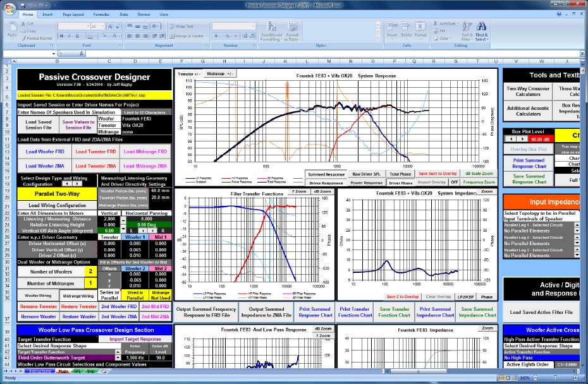Image resolution: width=588 pixels, height=384 pixels.
Task: Click the crossover frequency 1,900 Hz field
Action: 135,357
